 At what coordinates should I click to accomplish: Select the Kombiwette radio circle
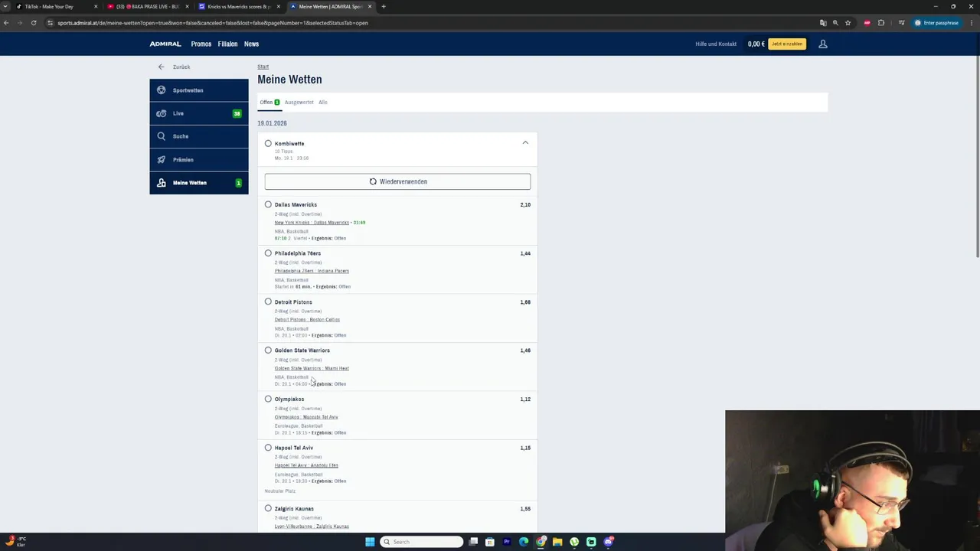click(268, 143)
